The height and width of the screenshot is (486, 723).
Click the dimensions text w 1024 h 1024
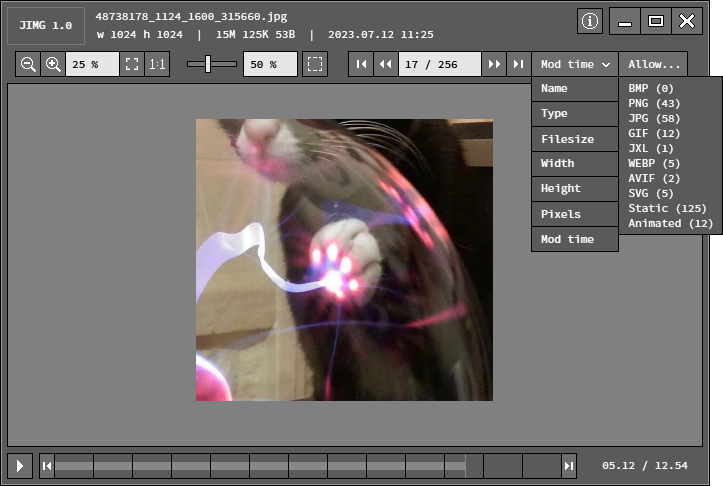[140, 35]
